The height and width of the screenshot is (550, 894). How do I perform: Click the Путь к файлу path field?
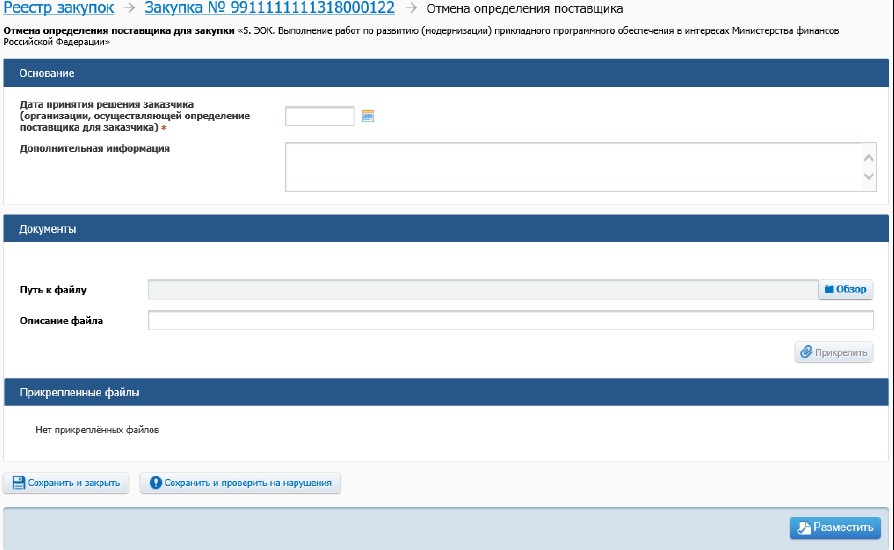(x=482, y=290)
